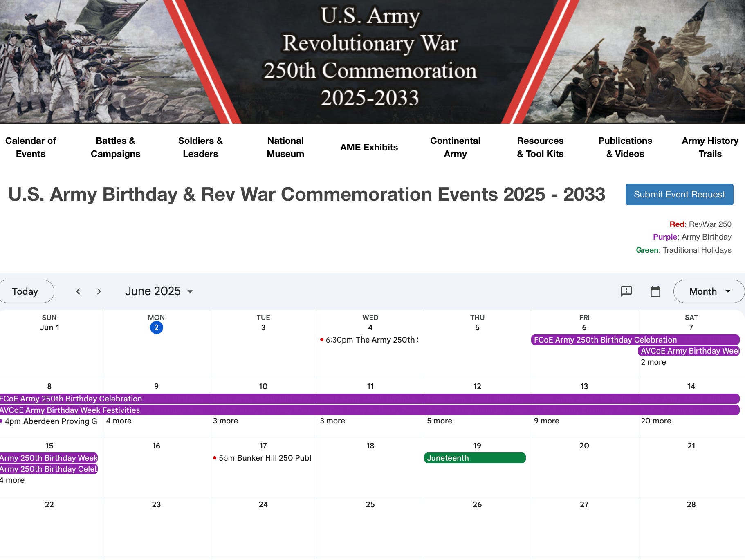
Task: Select date 22 in calendar
Action: pos(49,504)
